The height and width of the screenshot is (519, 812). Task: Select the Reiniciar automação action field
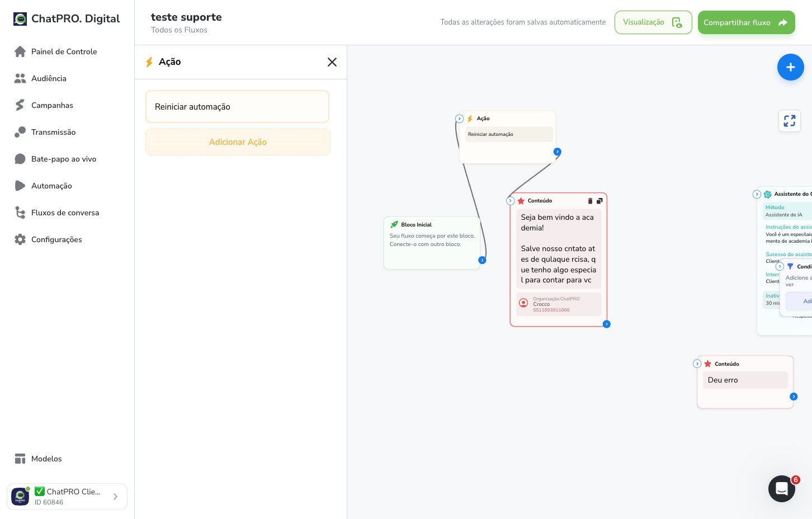click(237, 107)
